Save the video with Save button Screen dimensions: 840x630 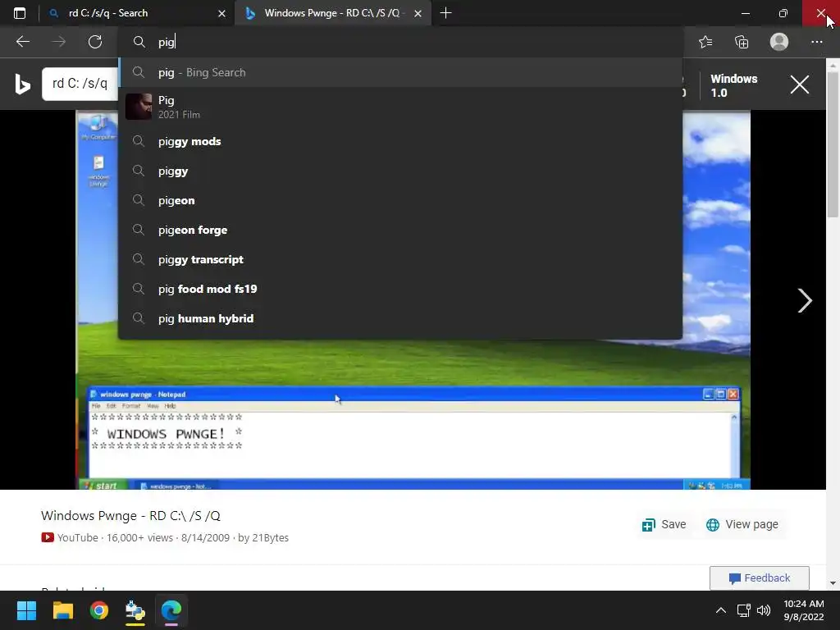664,524
